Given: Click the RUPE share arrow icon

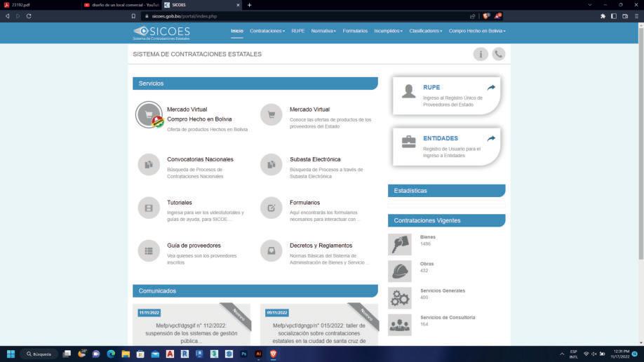Looking at the screenshot, I should [491, 88].
